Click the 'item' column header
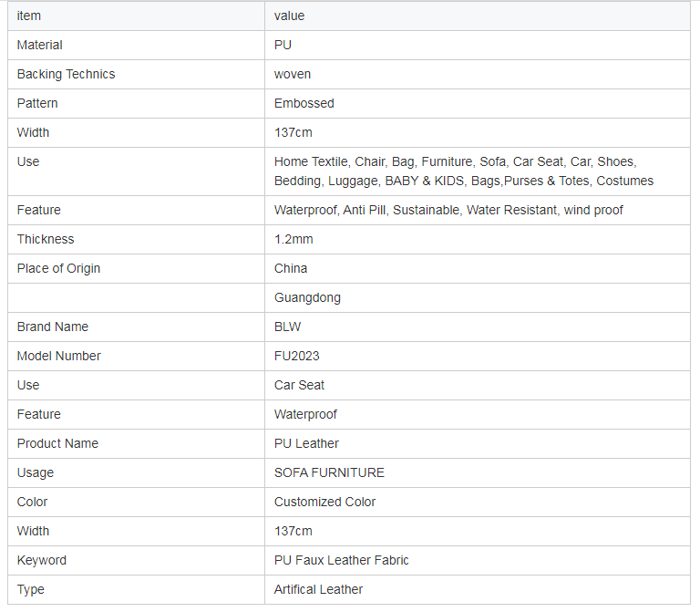 [28, 16]
